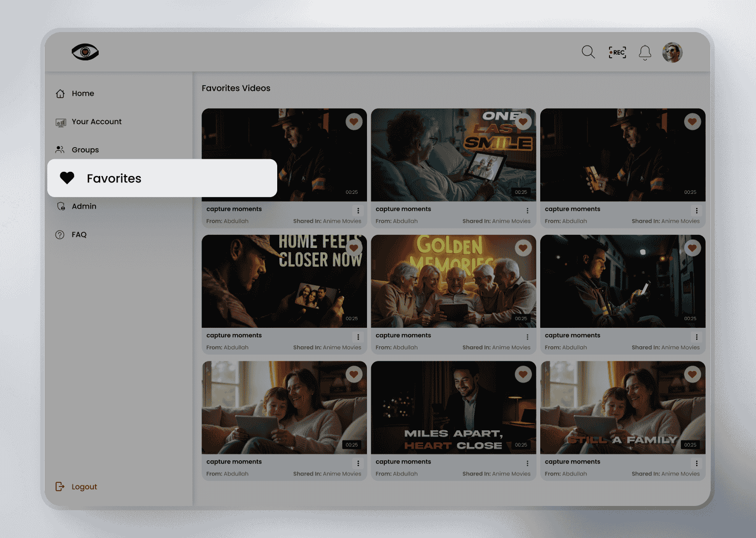Open the user profile avatar
Viewport: 756px width, 538px height.
coord(672,53)
